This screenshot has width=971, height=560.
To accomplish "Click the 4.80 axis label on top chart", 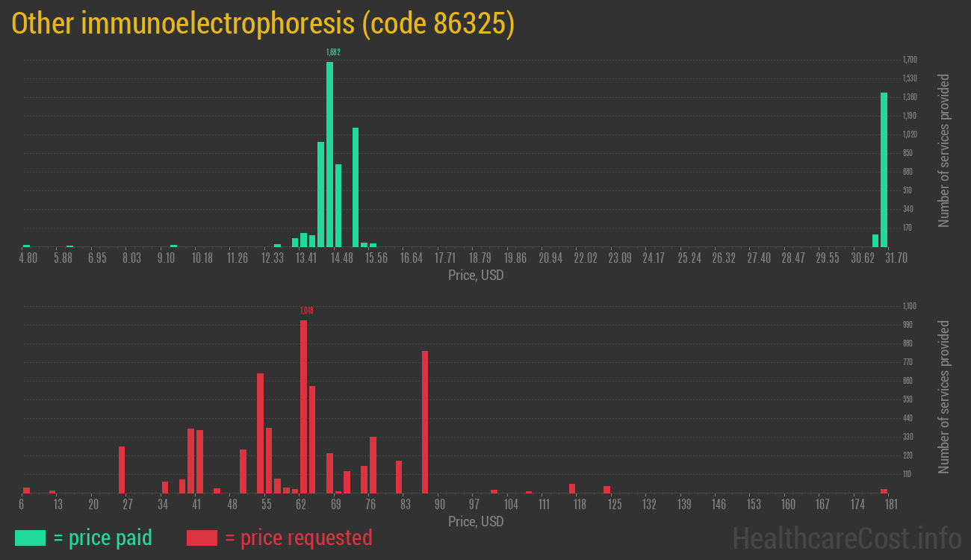I will [28, 257].
